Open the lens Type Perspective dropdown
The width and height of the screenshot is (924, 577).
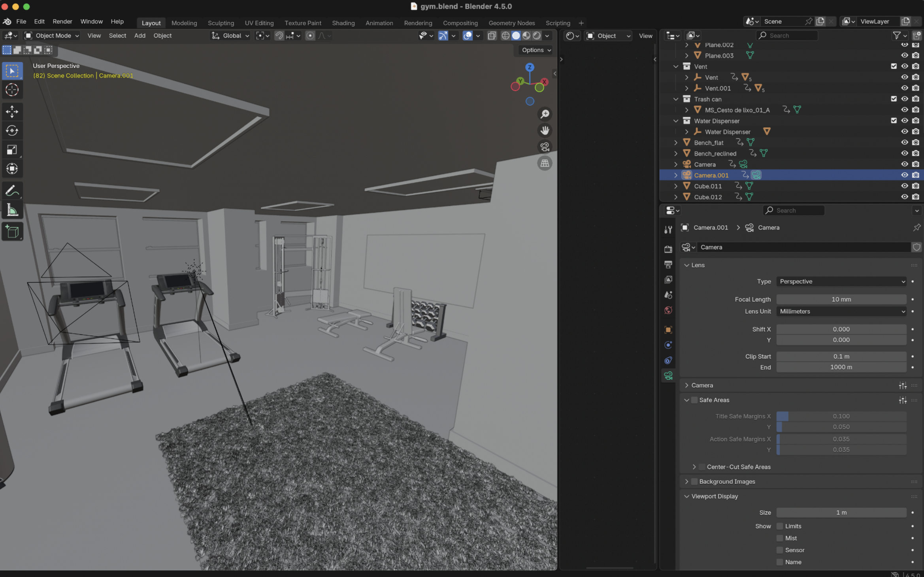(x=841, y=281)
